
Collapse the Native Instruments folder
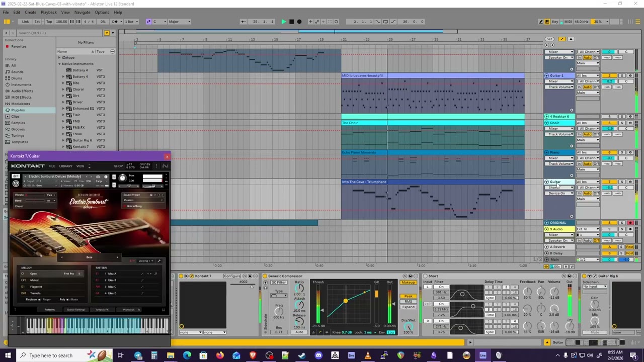59,64
